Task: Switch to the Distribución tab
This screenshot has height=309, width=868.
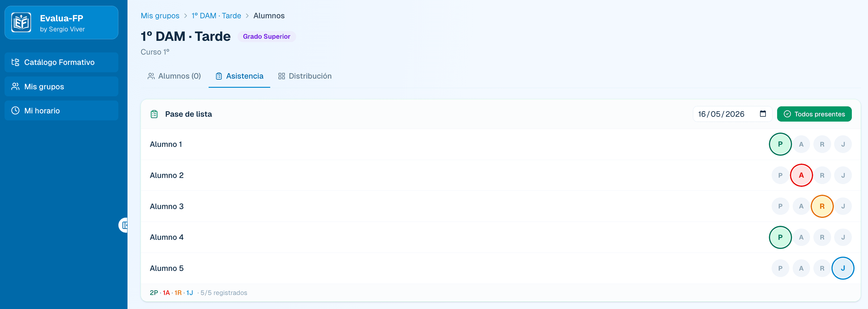Action: click(305, 76)
